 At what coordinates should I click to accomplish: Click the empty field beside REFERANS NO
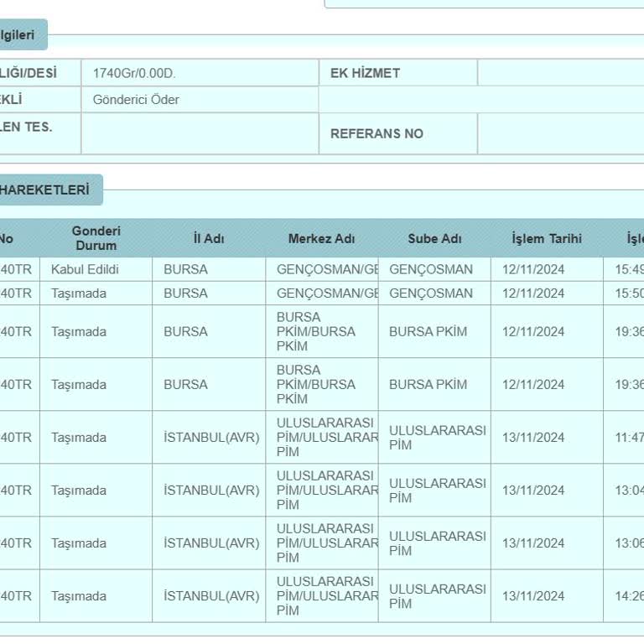click(x=560, y=133)
